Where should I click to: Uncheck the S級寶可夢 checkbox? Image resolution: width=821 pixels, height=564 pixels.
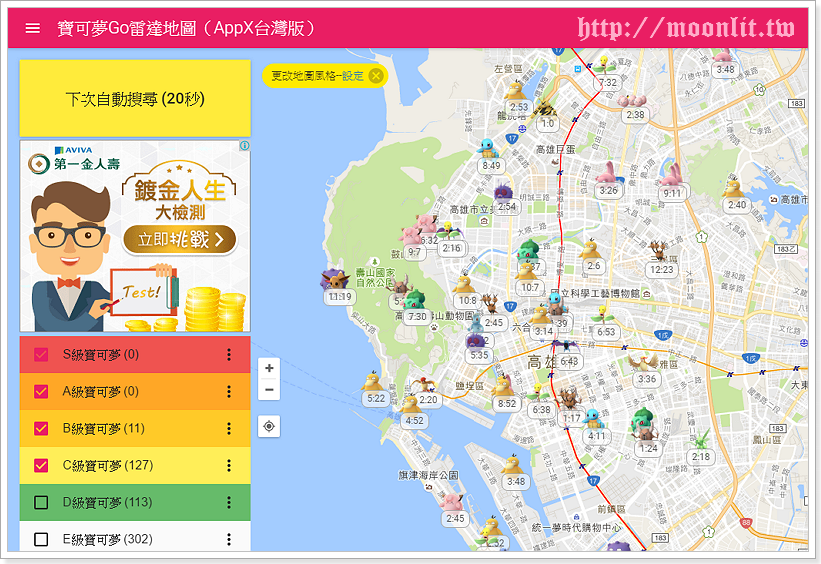[41, 355]
